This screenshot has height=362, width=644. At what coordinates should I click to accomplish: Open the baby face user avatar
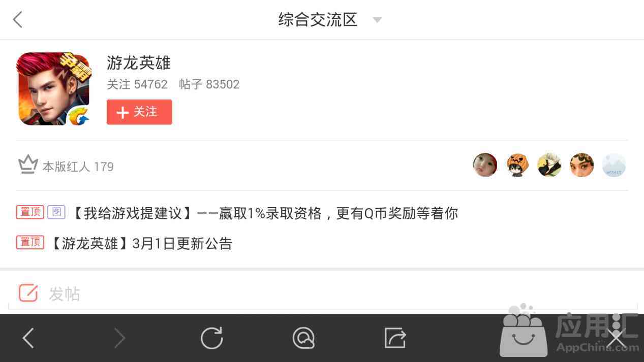485,165
